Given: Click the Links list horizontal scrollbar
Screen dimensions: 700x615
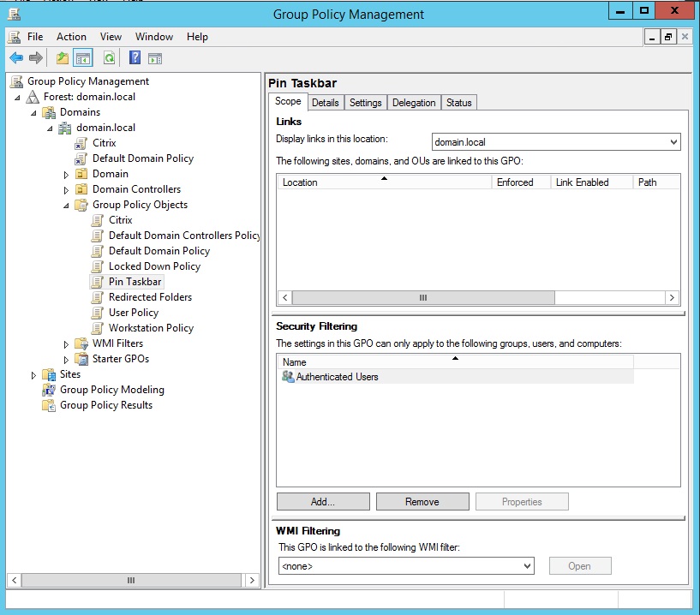Looking at the screenshot, I should tap(422, 297).
